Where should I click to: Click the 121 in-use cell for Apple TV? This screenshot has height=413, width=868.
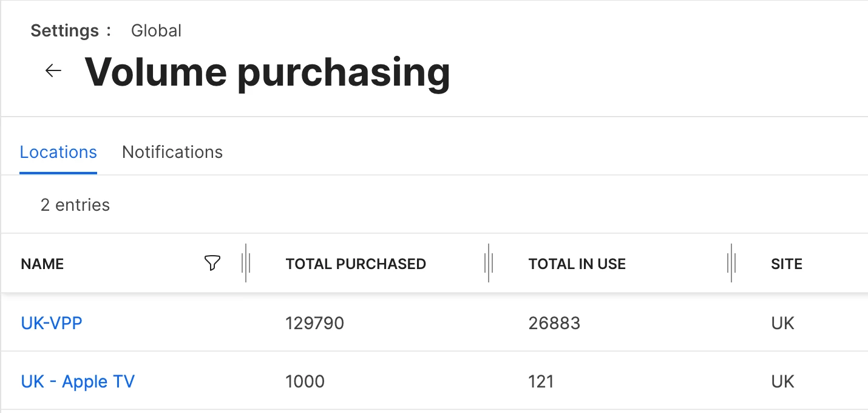[541, 381]
